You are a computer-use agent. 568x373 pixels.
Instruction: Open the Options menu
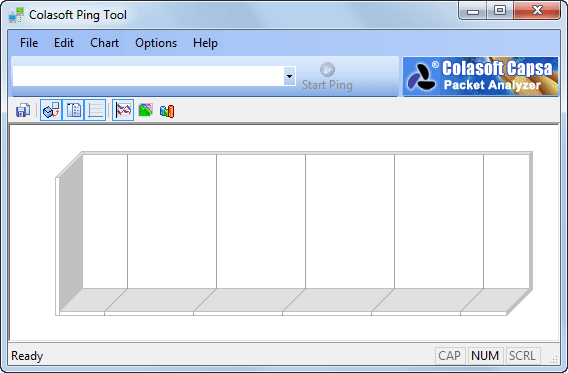pyautogui.click(x=156, y=43)
